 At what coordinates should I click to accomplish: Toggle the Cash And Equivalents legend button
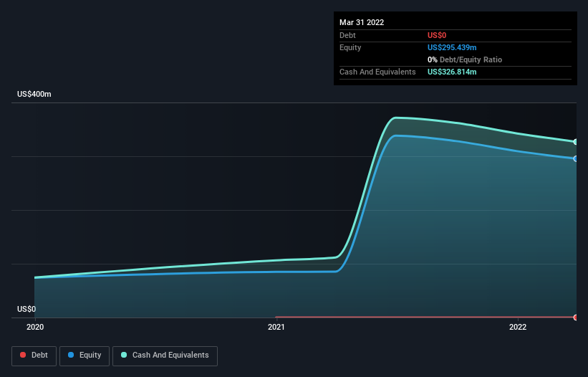pos(165,355)
